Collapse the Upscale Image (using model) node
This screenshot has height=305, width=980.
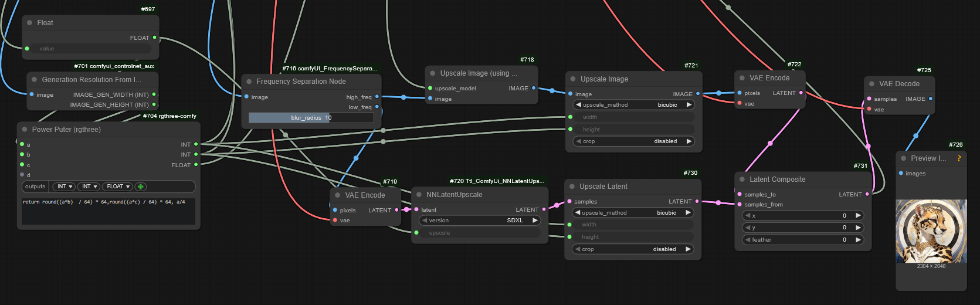[433, 73]
